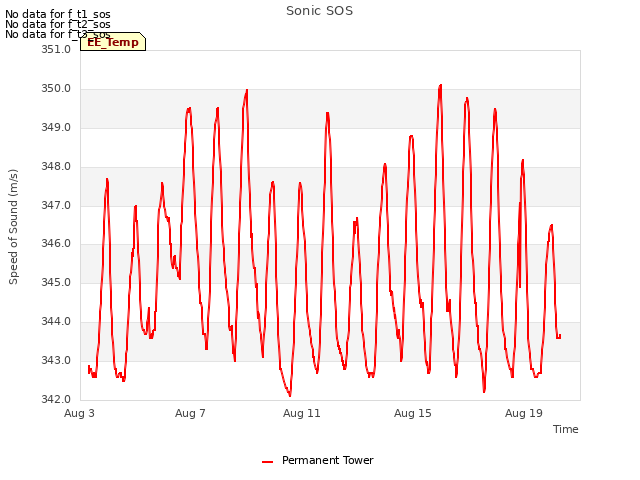Click the 'No data for f_t1_sos' message
Viewport: 640px width, 480px height.
point(58,14)
